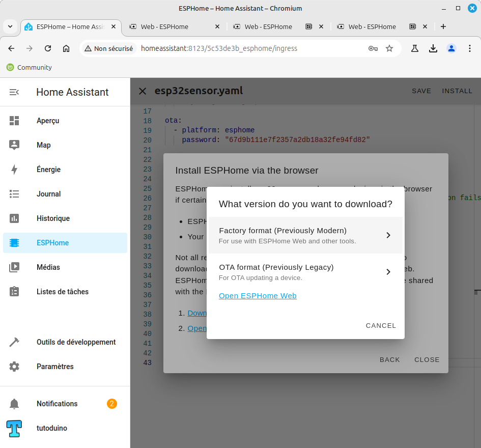The height and width of the screenshot is (448, 481).
Task: Click the 'Install ESPHome via the browser' heading
Action: click(x=247, y=171)
